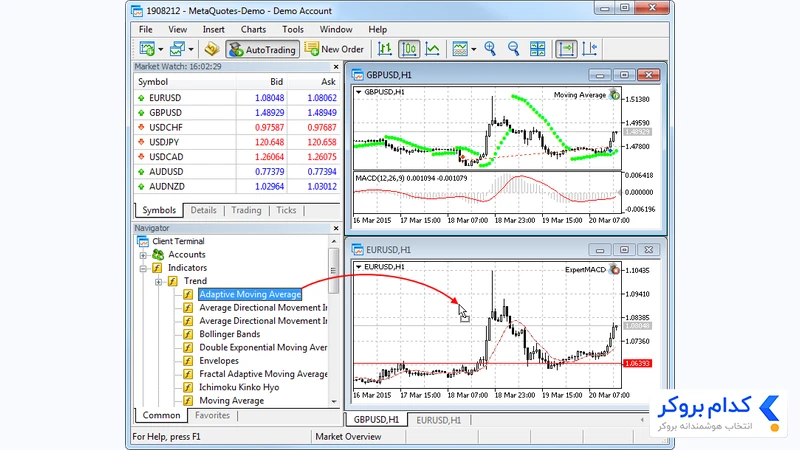Close the Market Watch panel

pos(336,67)
